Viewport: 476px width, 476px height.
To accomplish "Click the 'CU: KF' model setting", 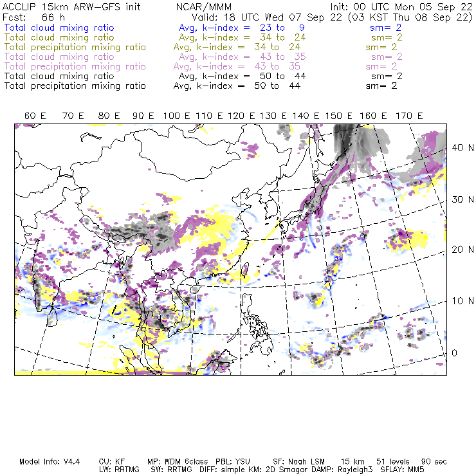I will (x=112, y=462).
